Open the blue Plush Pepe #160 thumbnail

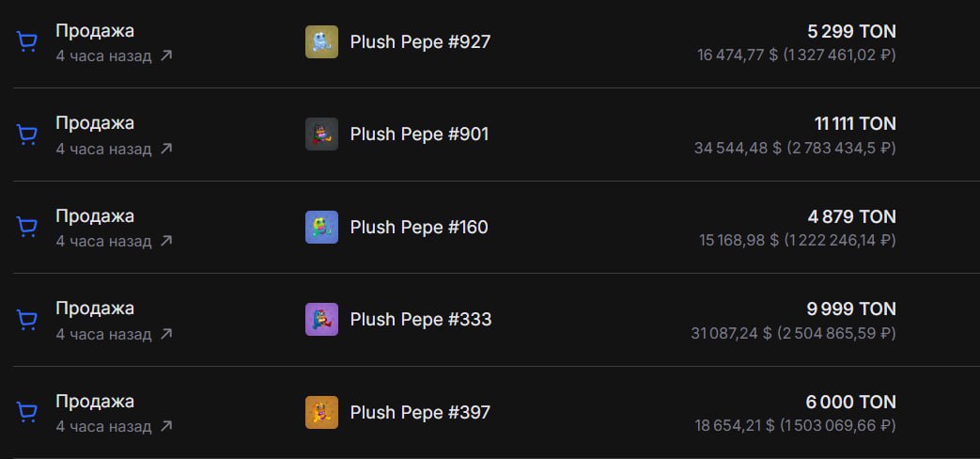pyautogui.click(x=322, y=227)
